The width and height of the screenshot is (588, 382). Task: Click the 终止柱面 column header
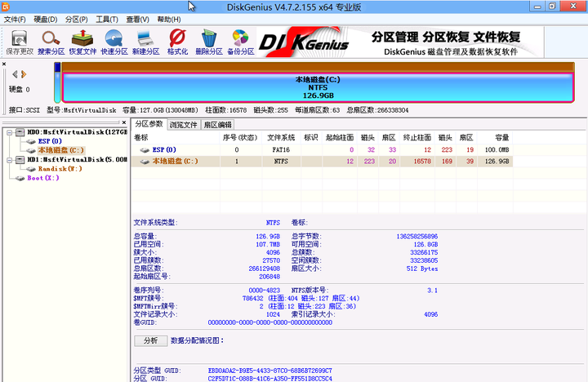tap(417, 138)
